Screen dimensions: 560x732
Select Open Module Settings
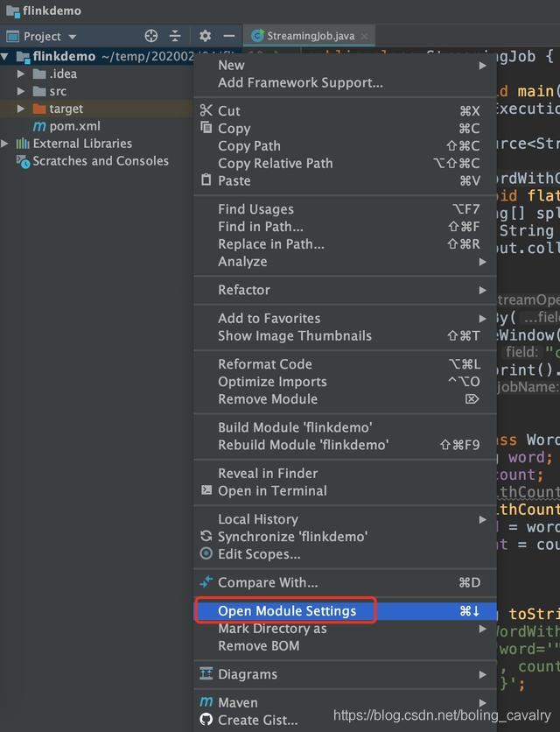[x=287, y=611]
